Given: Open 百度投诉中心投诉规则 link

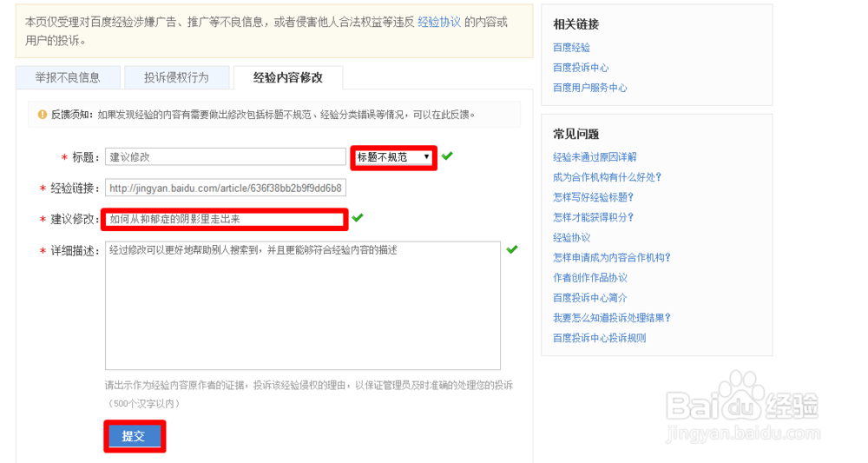Looking at the screenshot, I should [600, 338].
